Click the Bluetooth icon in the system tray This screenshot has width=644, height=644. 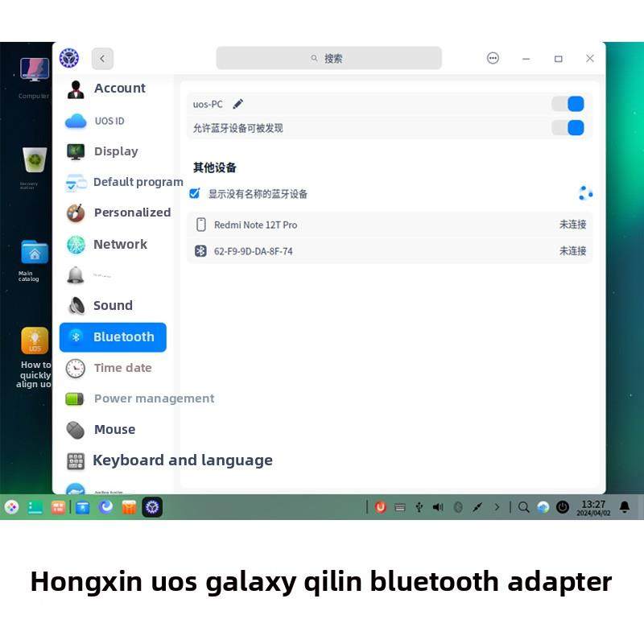(459, 507)
